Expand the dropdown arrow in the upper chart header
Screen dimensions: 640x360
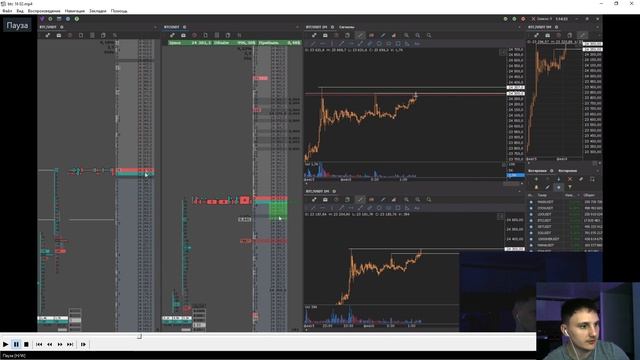519,27
